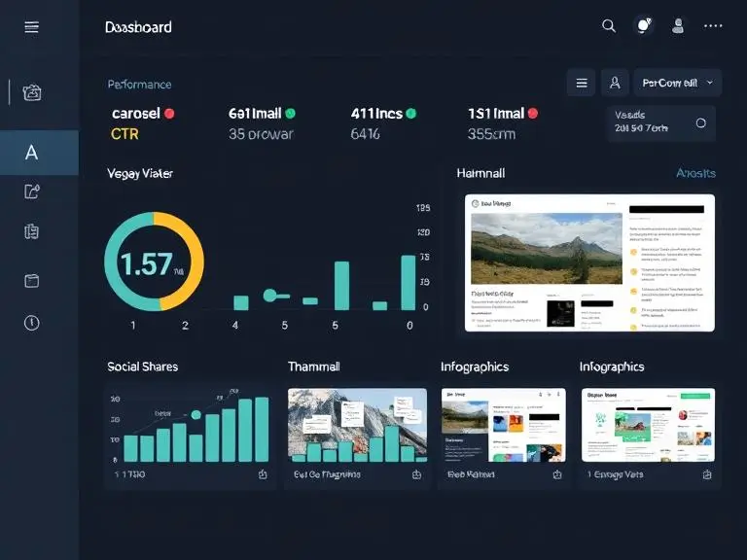Open the second Infographics thumbnail with green button
The height and width of the screenshot is (560, 747).
point(649,425)
